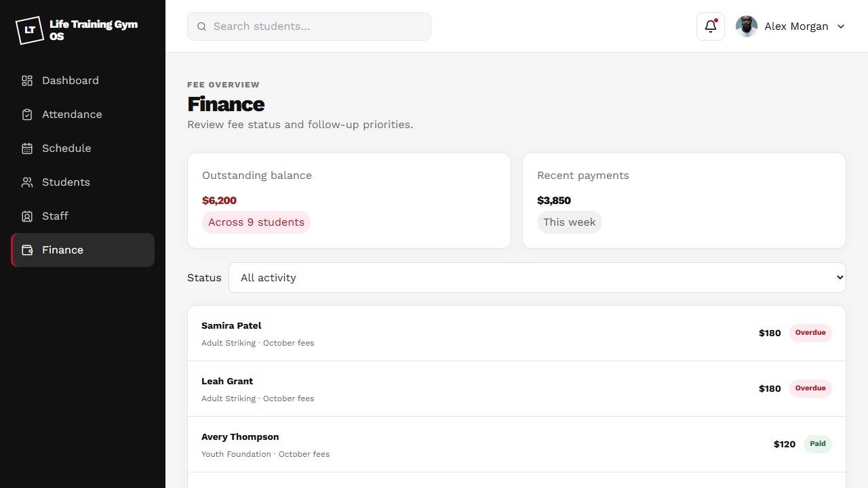This screenshot has width=868, height=488.
Task: Select the Leah Grant name
Action: 227,382
